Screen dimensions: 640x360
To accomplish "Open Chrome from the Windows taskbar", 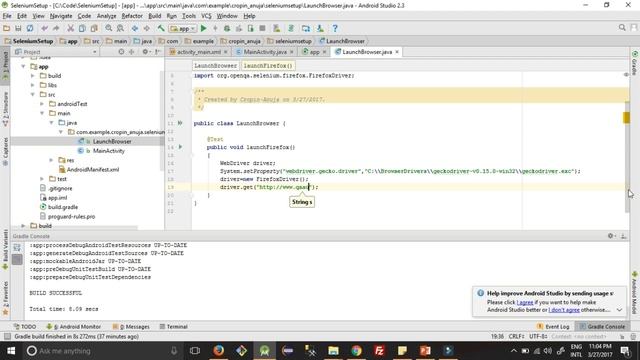I will 356,351.
